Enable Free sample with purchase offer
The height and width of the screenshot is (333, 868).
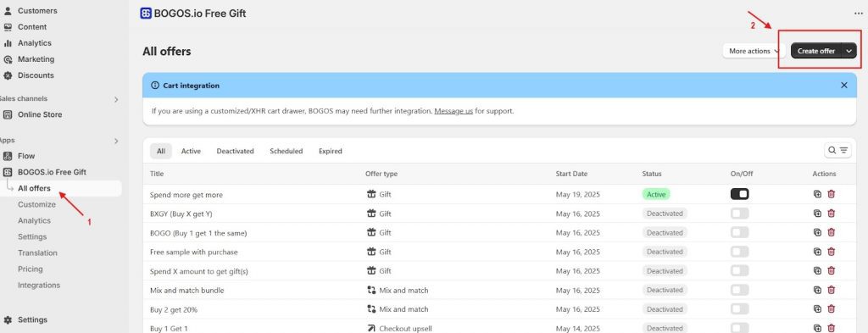(739, 252)
